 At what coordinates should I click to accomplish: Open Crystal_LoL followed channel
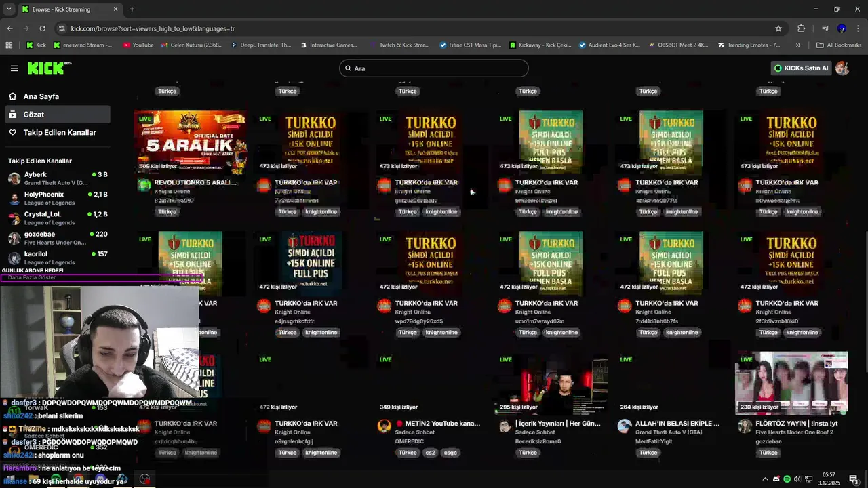58,218
